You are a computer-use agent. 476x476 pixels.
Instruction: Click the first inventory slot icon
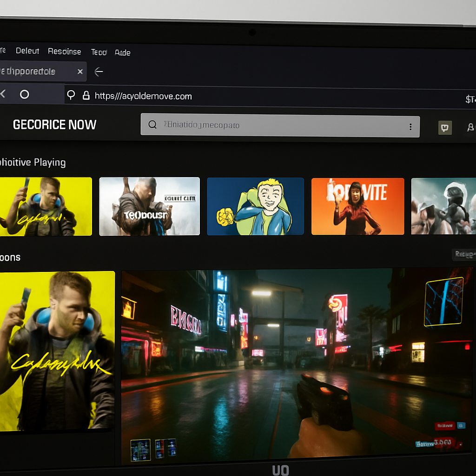tap(140, 450)
